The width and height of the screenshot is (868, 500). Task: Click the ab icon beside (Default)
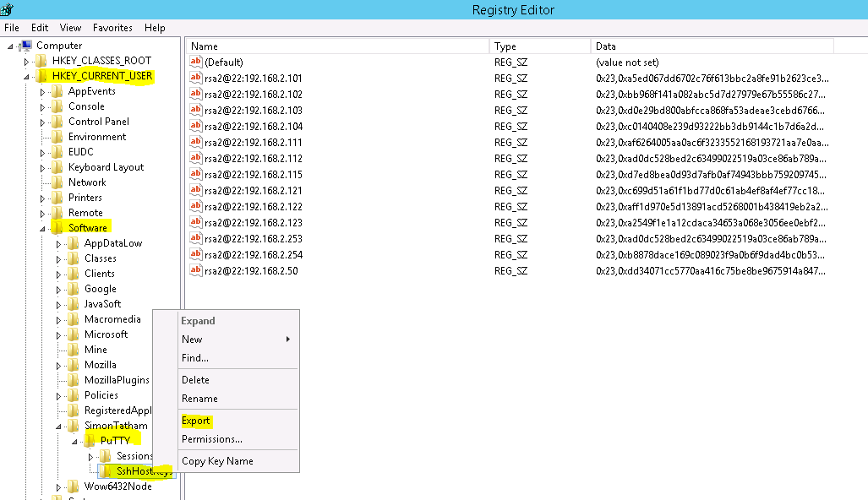tap(194, 62)
